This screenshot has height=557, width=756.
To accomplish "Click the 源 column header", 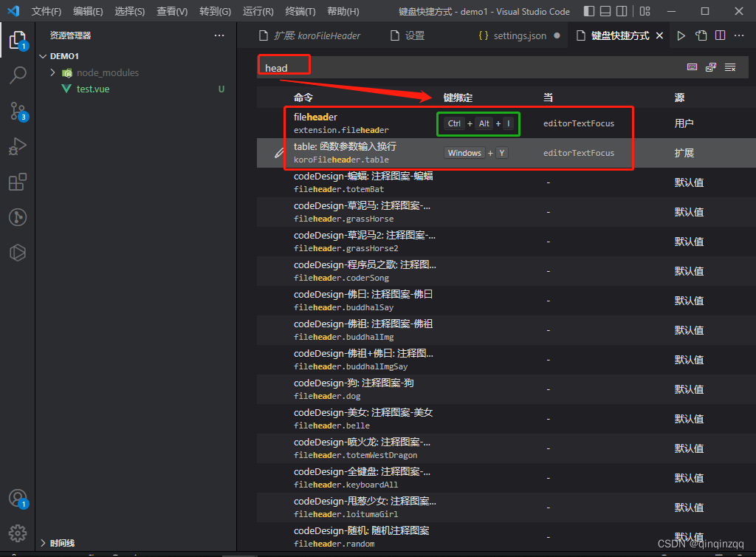I will [x=679, y=98].
